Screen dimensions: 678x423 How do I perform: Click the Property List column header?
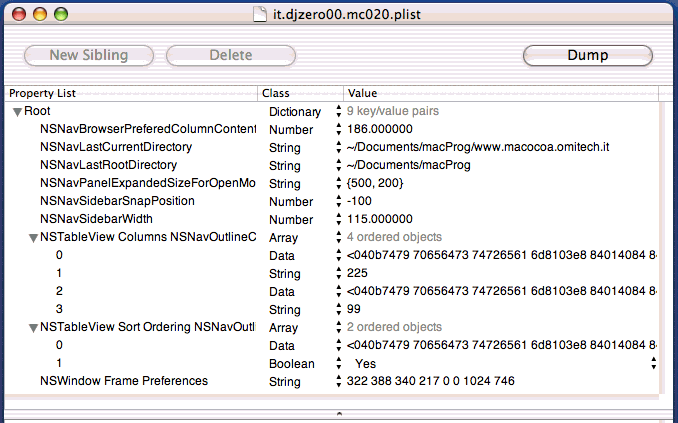coord(130,93)
